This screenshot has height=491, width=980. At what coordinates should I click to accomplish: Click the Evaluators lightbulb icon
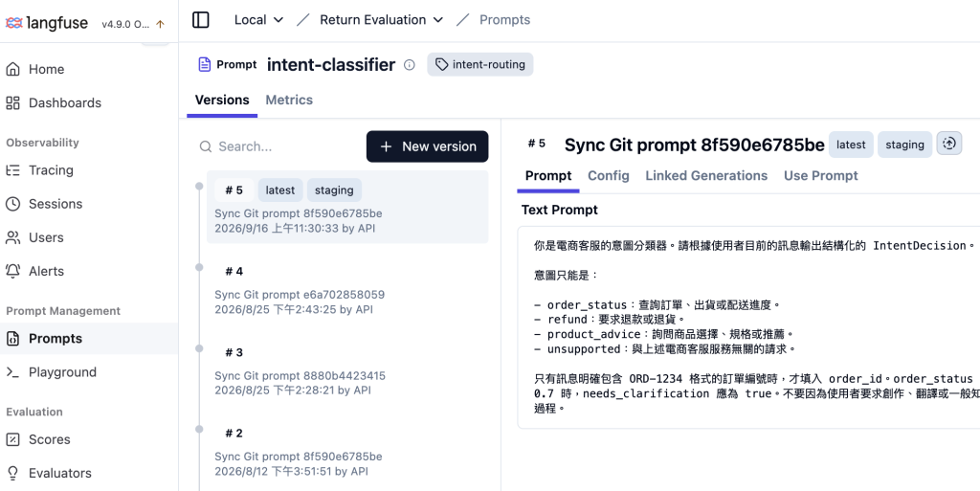point(12,474)
